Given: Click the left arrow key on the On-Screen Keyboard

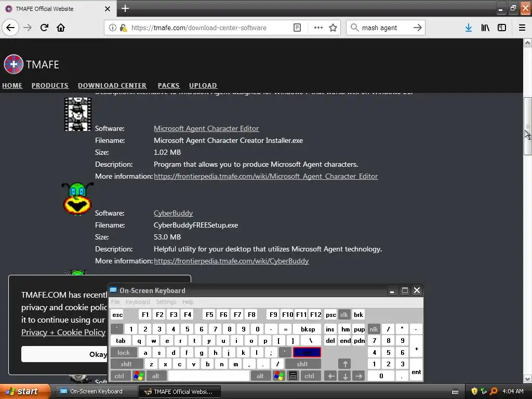Looking at the screenshot, I should (x=331, y=376).
